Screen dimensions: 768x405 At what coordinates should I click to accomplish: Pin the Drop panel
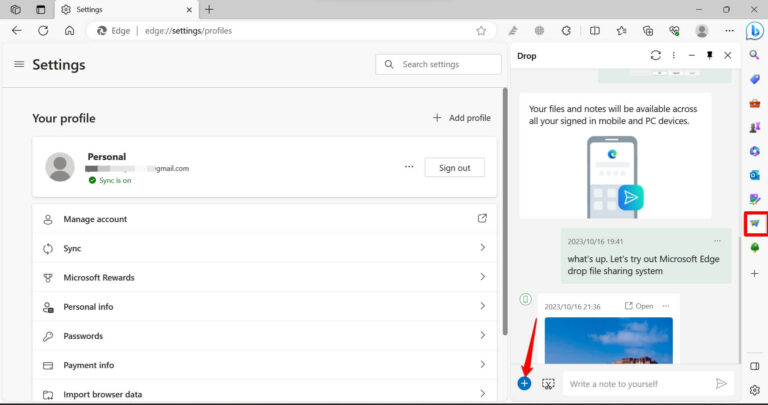709,55
